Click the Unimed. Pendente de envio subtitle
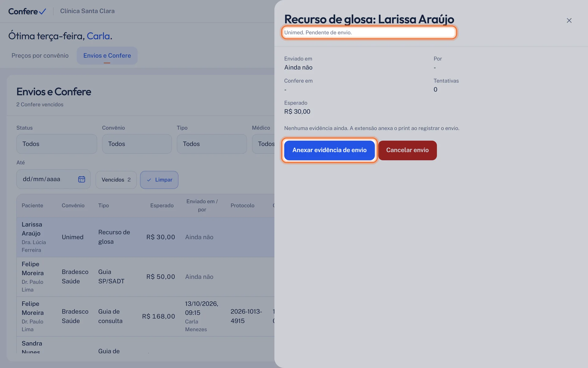Screen dimensions: 588x368 (318, 33)
